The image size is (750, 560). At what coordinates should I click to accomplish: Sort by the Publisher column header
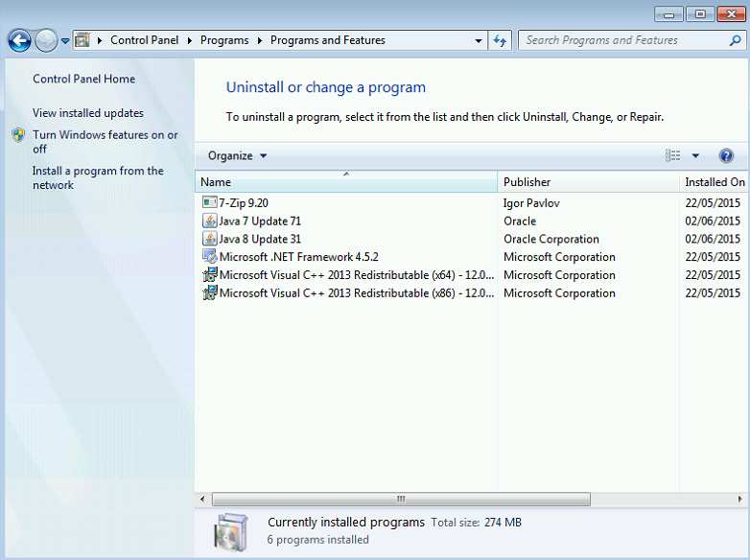[588, 182]
